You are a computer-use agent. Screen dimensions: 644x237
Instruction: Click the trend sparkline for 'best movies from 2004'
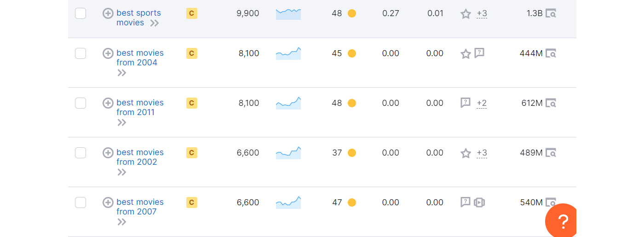(x=288, y=53)
